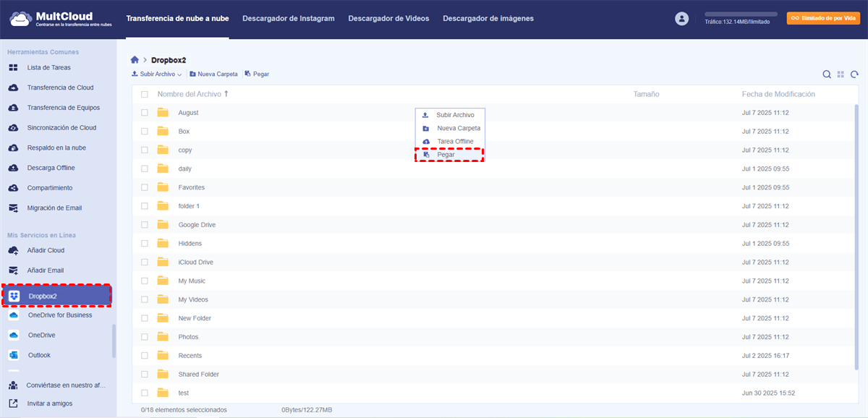Click the Invitar a amigos icon
Screen dimensions: 868x418
point(13,404)
